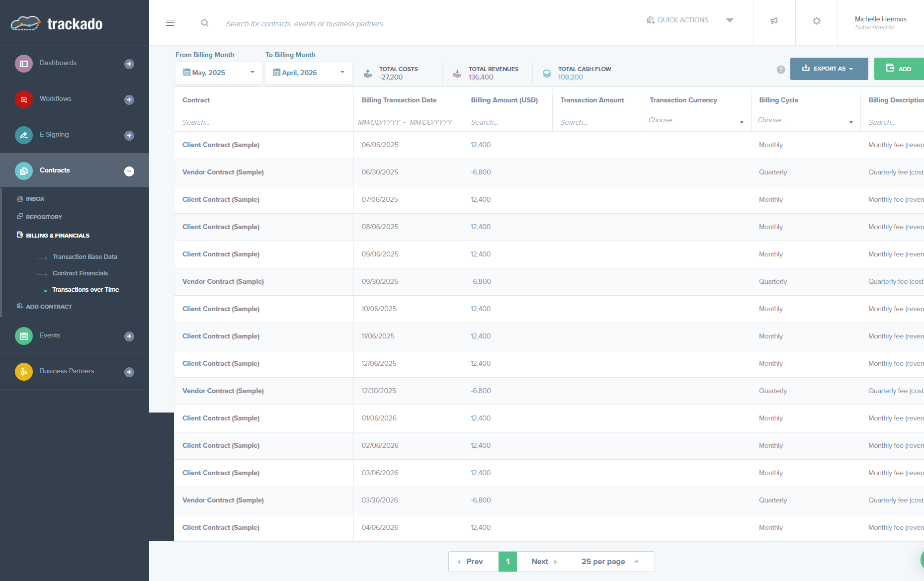Open the From Billing Month dropdown

coord(219,73)
